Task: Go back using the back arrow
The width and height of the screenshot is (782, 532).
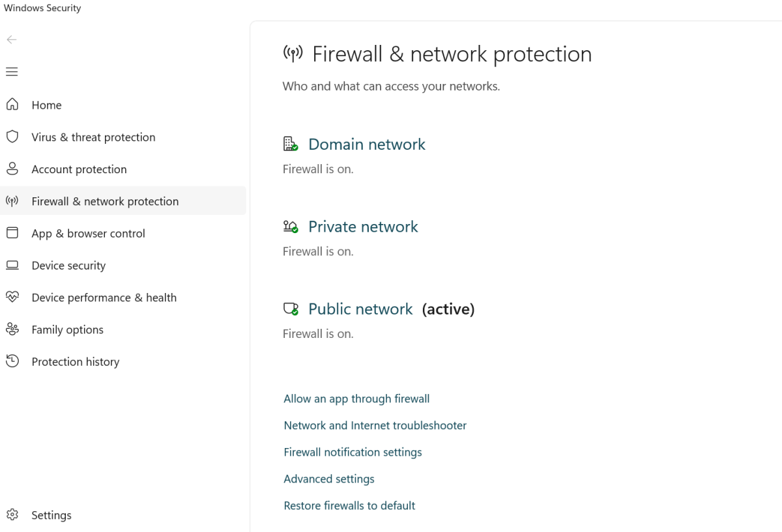Action: pos(12,40)
